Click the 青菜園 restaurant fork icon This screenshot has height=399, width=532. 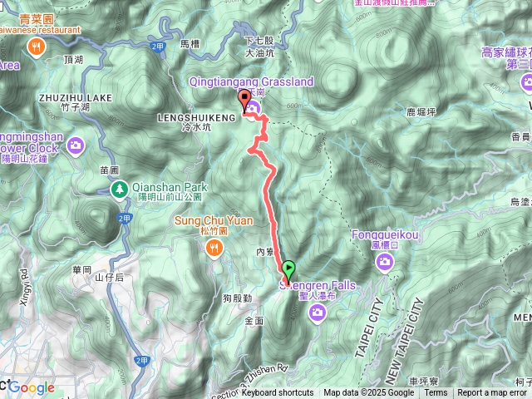click(x=37, y=48)
